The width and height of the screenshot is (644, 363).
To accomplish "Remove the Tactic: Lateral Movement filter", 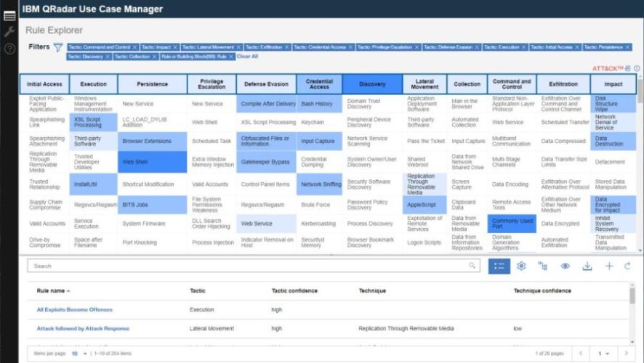I will (238, 47).
